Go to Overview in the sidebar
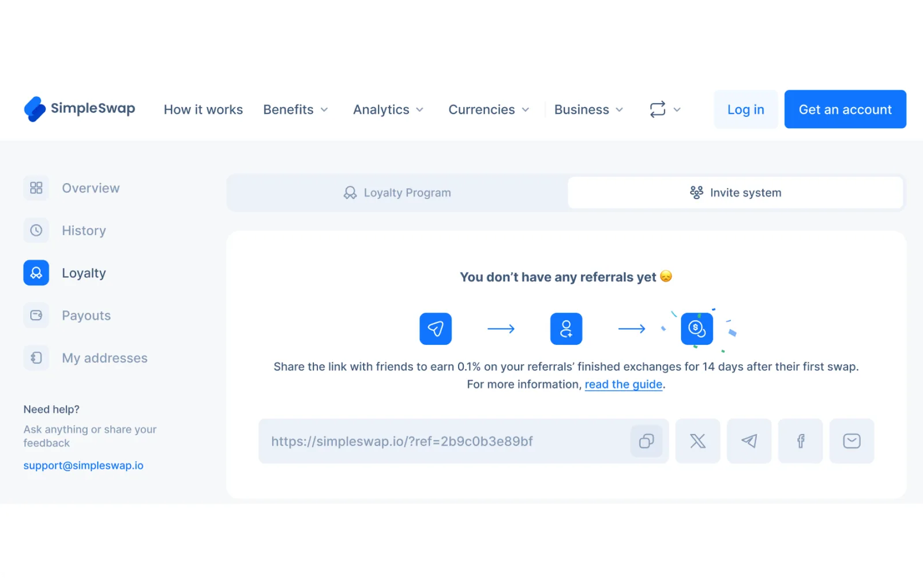 point(91,188)
